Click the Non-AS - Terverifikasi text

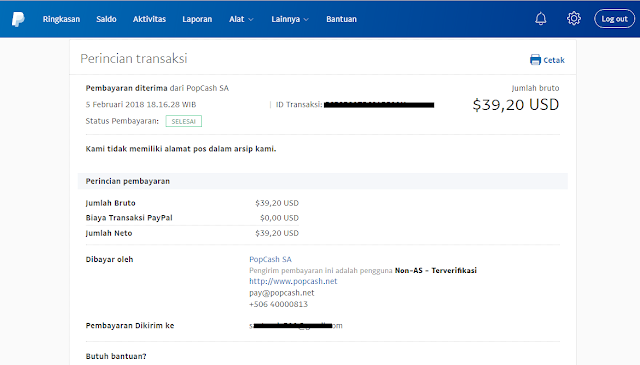click(x=436, y=270)
